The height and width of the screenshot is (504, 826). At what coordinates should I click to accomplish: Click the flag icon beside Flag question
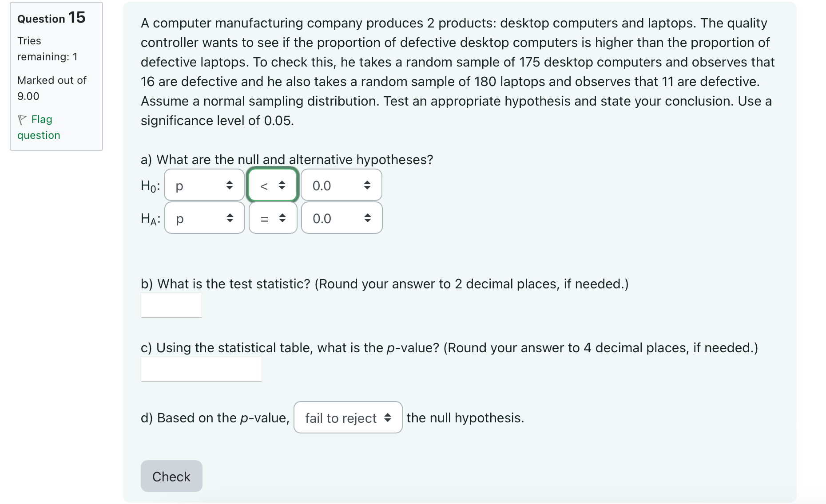[22, 119]
